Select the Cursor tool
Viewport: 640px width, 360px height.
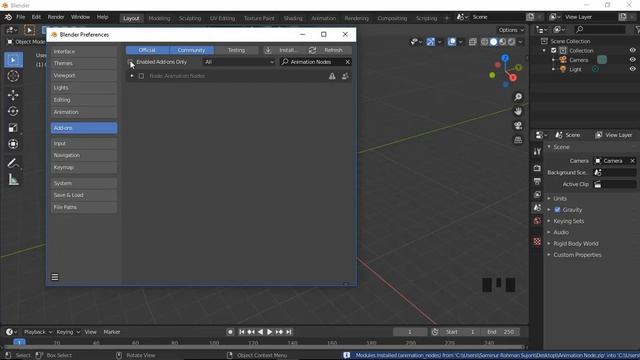[13, 76]
